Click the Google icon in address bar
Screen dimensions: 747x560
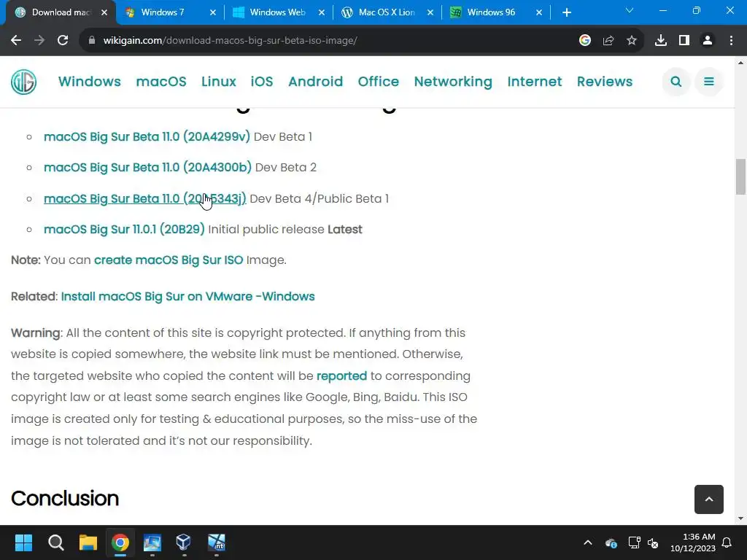585,41
